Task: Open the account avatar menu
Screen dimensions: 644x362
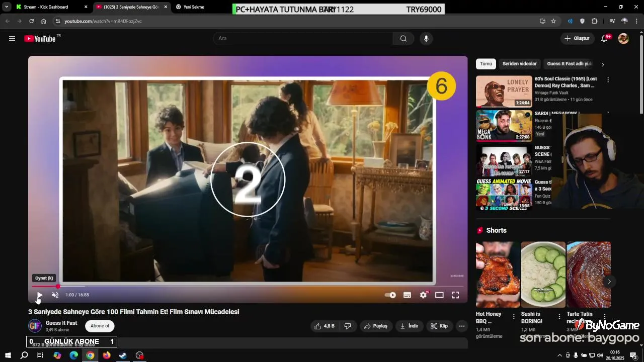Action: point(623,39)
